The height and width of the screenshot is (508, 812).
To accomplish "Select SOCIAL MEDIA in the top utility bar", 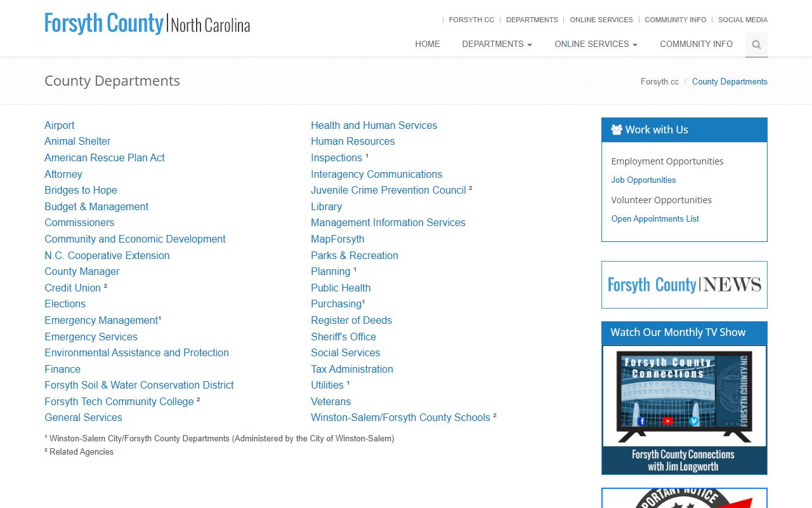I will pyautogui.click(x=743, y=20).
